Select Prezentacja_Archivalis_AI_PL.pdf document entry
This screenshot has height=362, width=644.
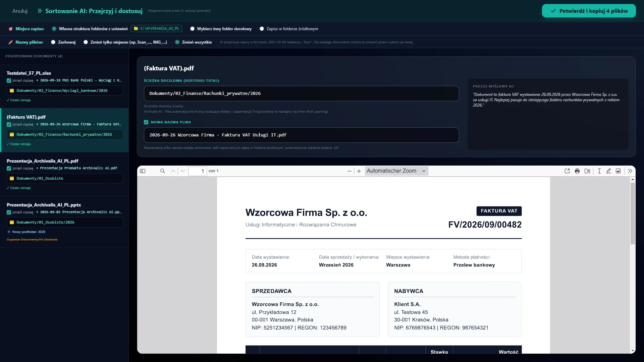tap(64, 174)
